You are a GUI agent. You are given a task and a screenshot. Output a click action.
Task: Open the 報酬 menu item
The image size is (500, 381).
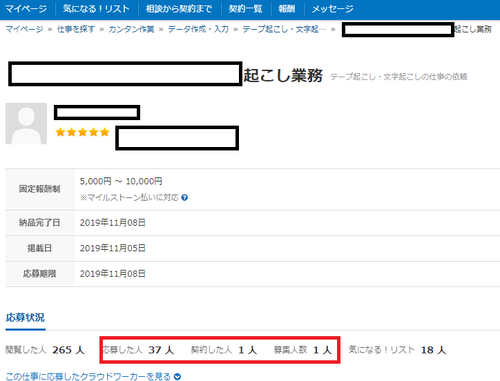[287, 9]
